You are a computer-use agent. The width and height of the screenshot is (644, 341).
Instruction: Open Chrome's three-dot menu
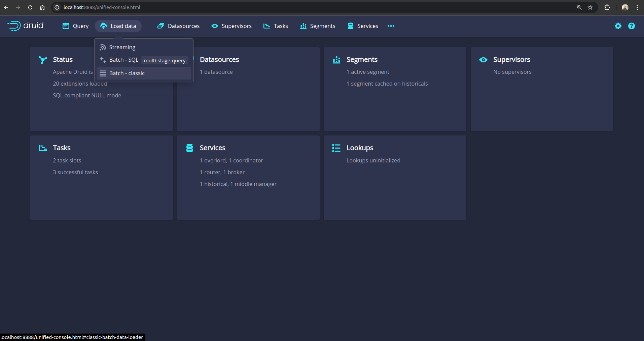(637, 7)
